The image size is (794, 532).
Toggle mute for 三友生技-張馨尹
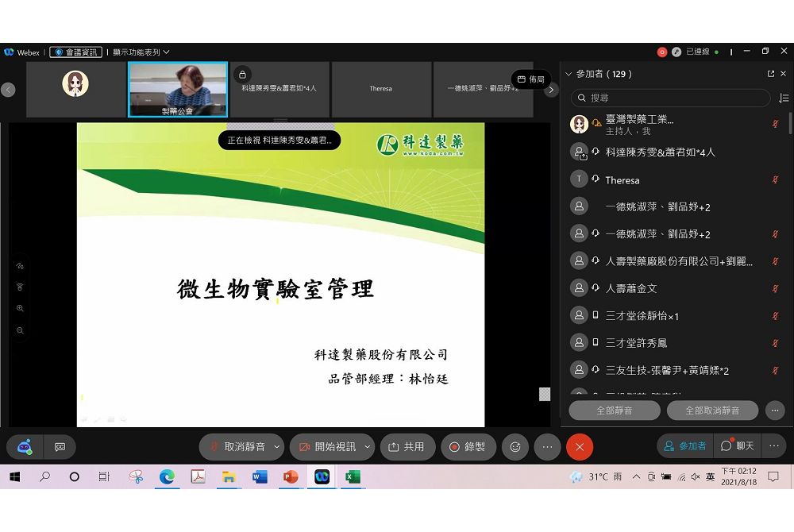(x=775, y=371)
